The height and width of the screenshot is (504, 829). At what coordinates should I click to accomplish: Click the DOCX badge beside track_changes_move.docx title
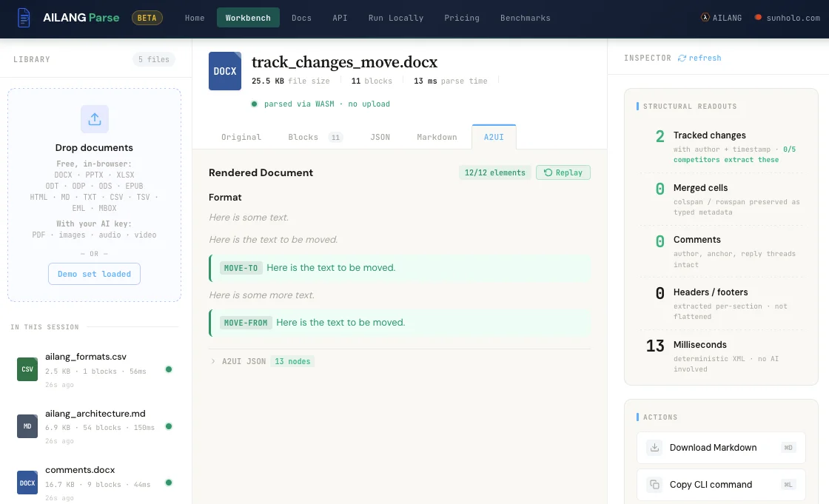(x=225, y=71)
